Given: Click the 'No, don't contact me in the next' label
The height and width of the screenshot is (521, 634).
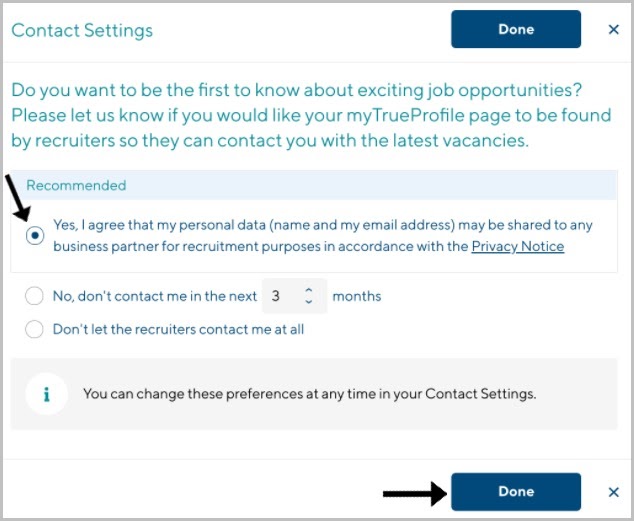Looking at the screenshot, I should [x=155, y=296].
